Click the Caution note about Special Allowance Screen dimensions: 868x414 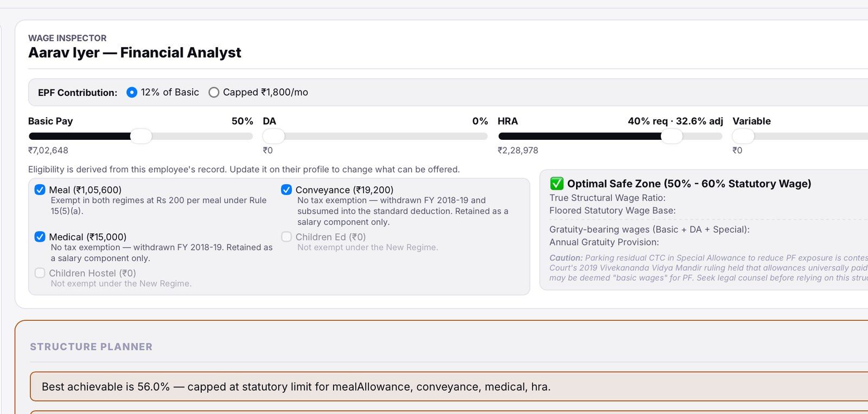[709, 268]
